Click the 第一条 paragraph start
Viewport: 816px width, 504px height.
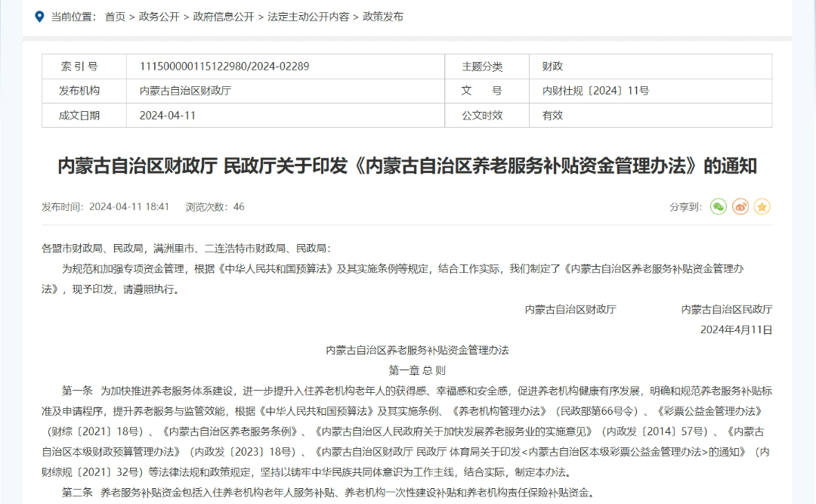78,391
